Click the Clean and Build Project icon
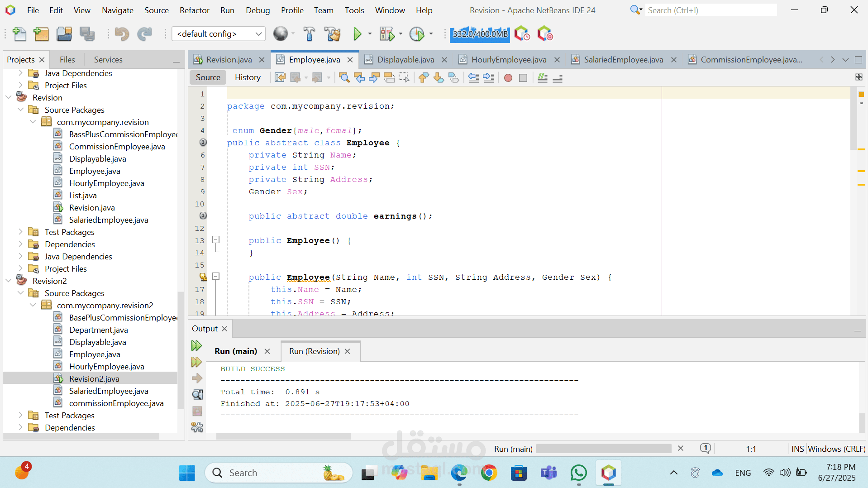 point(333,34)
